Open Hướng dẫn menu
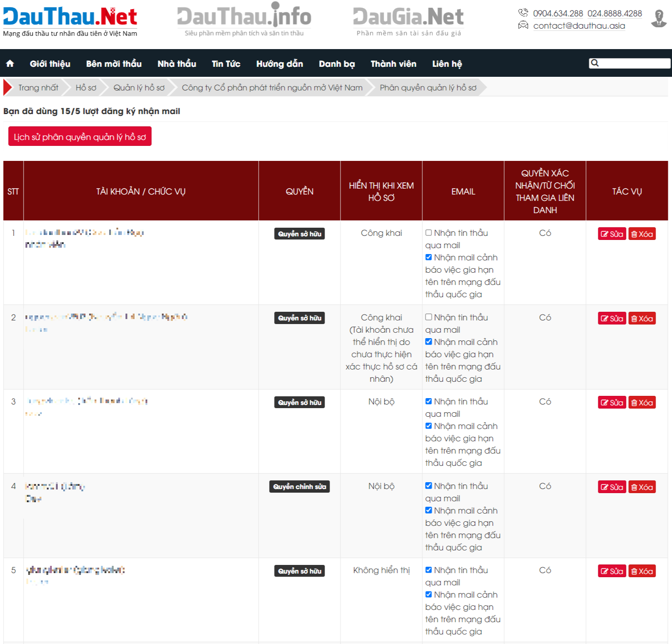672x644 pixels. (x=280, y=64)
